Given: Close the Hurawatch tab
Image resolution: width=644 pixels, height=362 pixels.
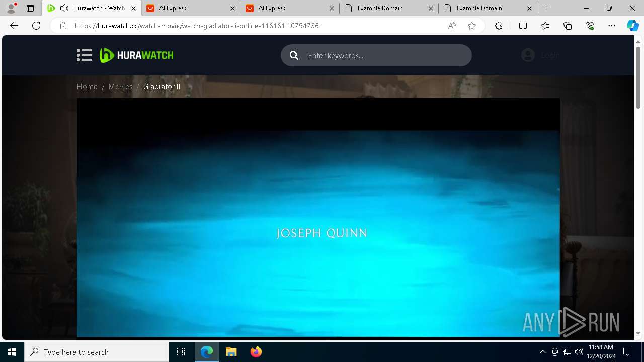Looking at the screenshot, I should (133, 8).
